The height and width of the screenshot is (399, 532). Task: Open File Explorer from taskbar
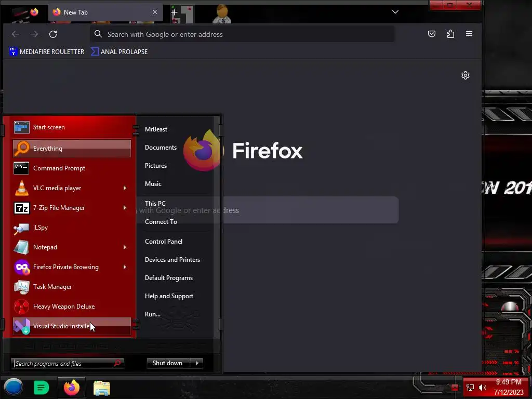[x=102, y=388]
